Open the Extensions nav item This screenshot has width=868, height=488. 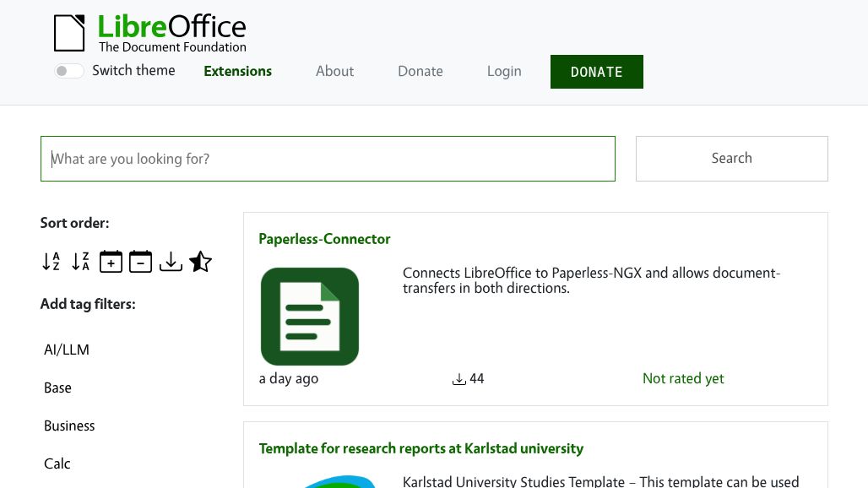[x=237, y=72]
